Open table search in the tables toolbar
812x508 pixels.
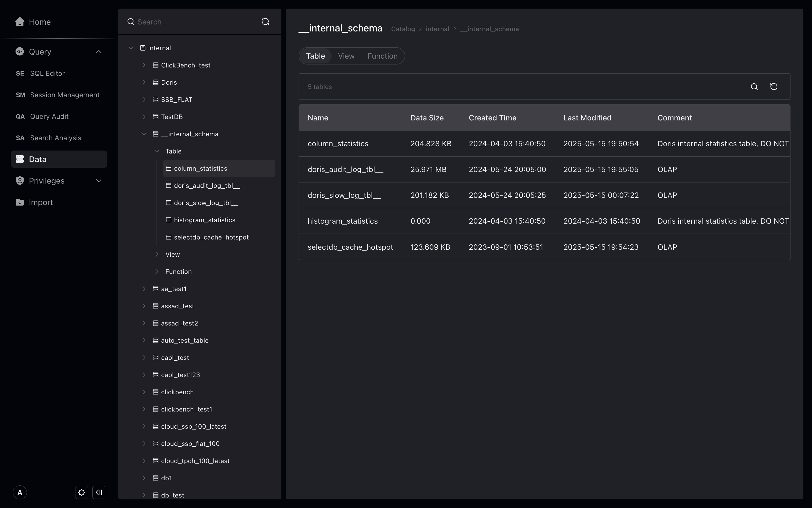click(x=754, y=87)
